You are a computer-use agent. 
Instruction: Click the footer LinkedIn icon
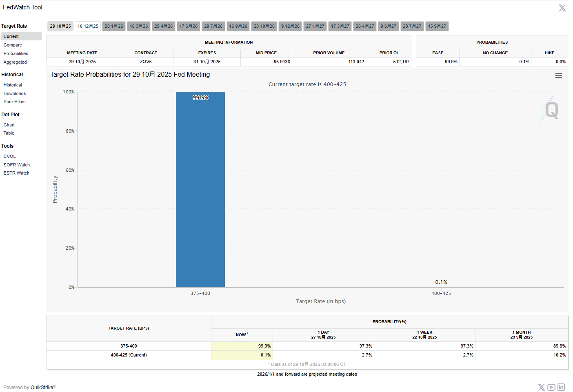click(x=561, y=388)
